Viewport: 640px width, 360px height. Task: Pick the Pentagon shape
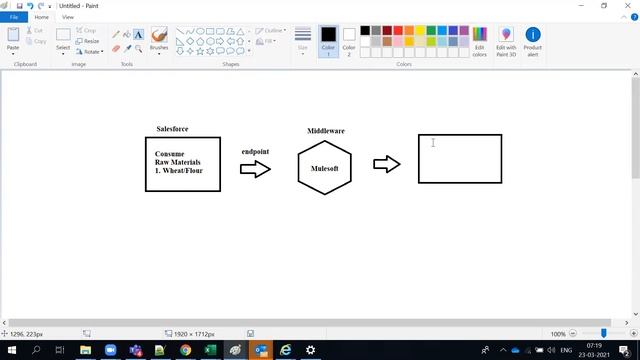pos(200,41)
